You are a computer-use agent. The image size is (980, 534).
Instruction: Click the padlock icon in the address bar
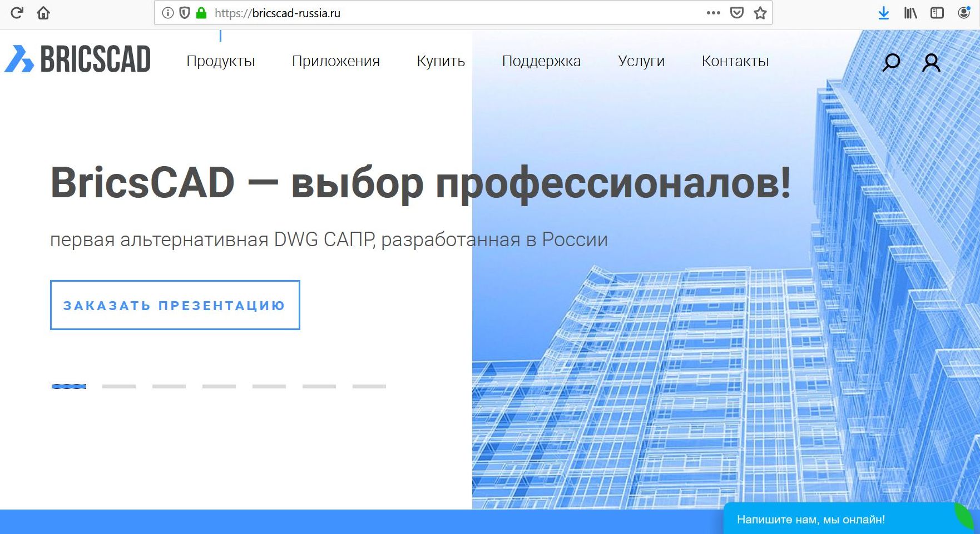click(201, 12)
